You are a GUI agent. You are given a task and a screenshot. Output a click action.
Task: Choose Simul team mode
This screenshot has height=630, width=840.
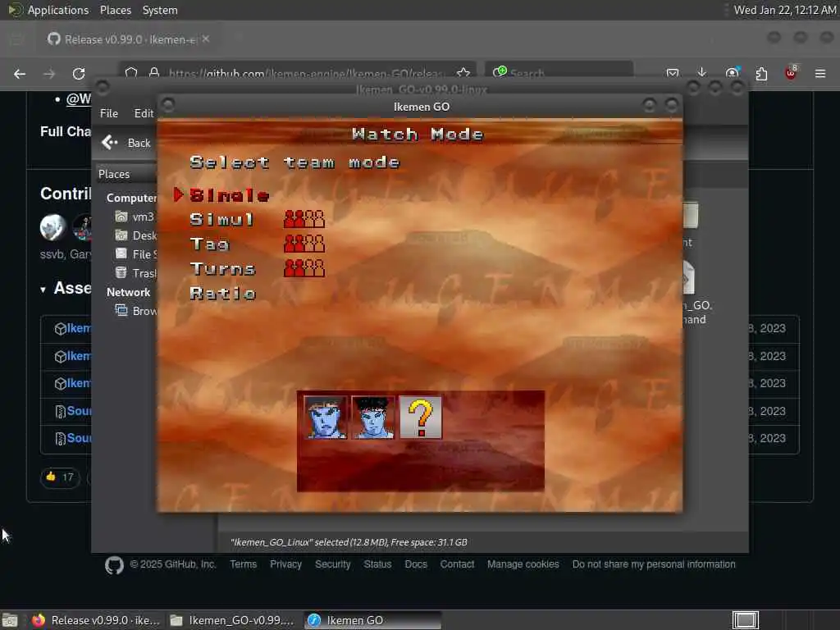coord(221,220)
